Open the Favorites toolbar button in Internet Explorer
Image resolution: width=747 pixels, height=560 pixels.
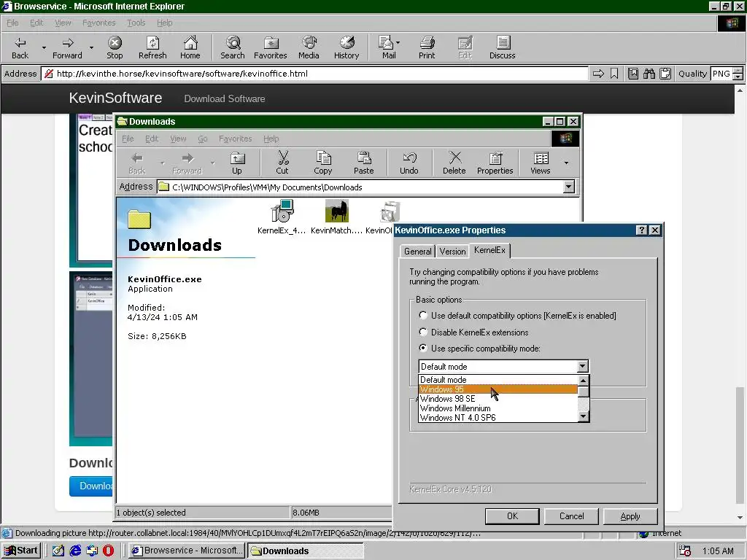pyautogui.click(x=270, y=47)
